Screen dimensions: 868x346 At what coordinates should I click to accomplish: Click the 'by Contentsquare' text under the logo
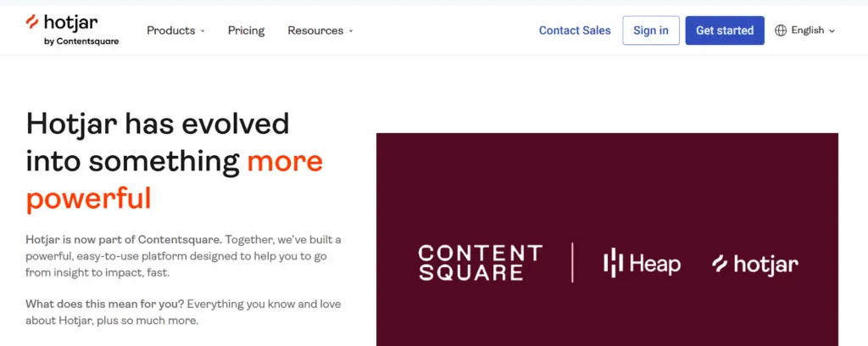coord(81,42)
